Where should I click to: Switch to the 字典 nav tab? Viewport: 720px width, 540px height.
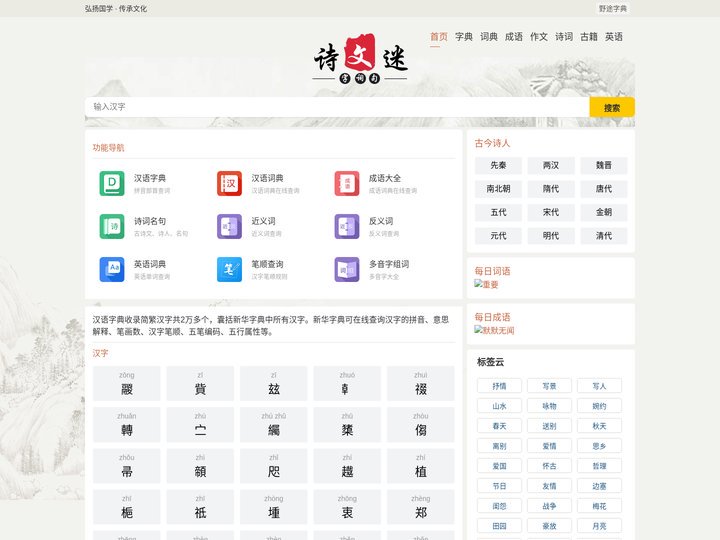click(464, 37)
